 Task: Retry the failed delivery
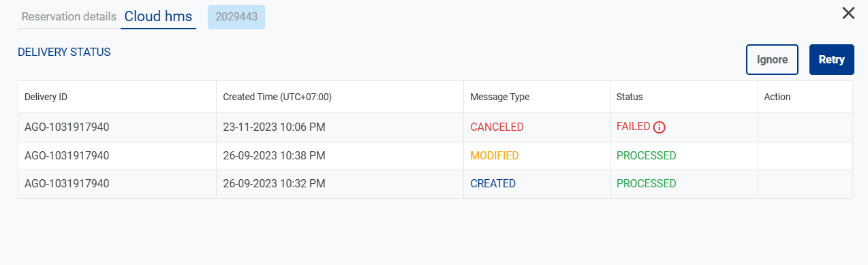point(831,59)
